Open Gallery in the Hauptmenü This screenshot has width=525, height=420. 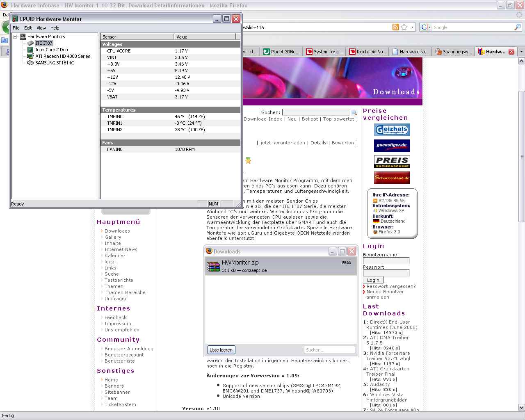coord(113,237)
